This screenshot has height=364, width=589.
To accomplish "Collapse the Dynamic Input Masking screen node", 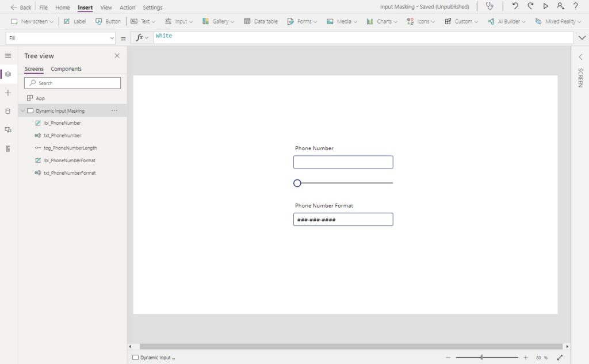I will click(22, 111).
